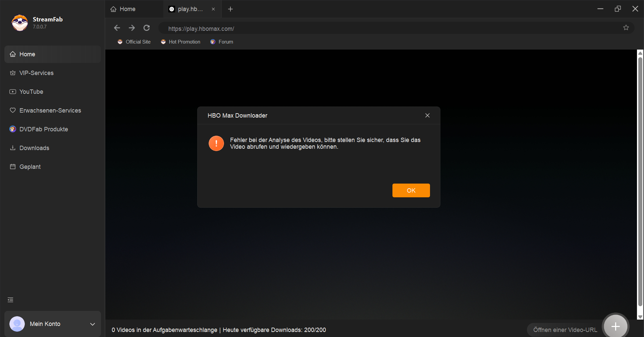Collapse the sidebar menu
This screenshot has height=337, width=644.
pos(10,300)
